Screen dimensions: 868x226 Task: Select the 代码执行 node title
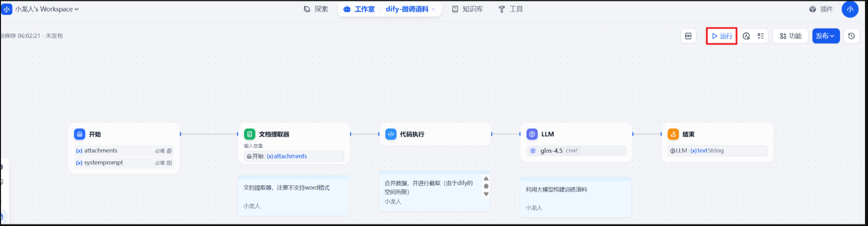(412, 134)
